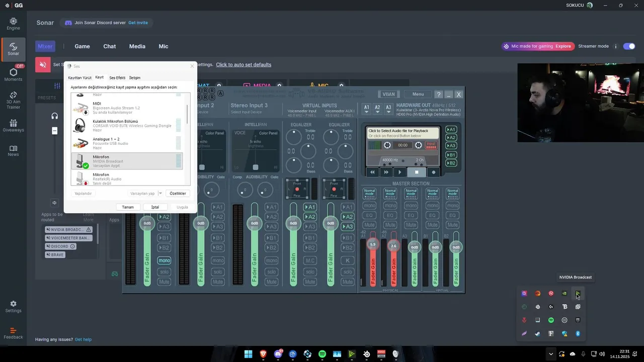644x362 pixels.
Task: Click the Logitech G icon in tray overflow
Action: click(x=551, y=307)
